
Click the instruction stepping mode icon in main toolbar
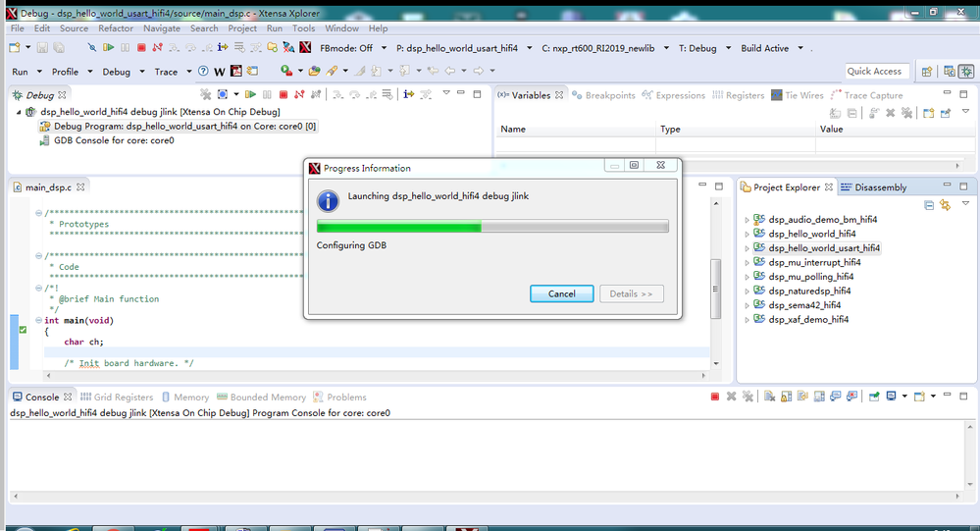click(x=223, y=47)
